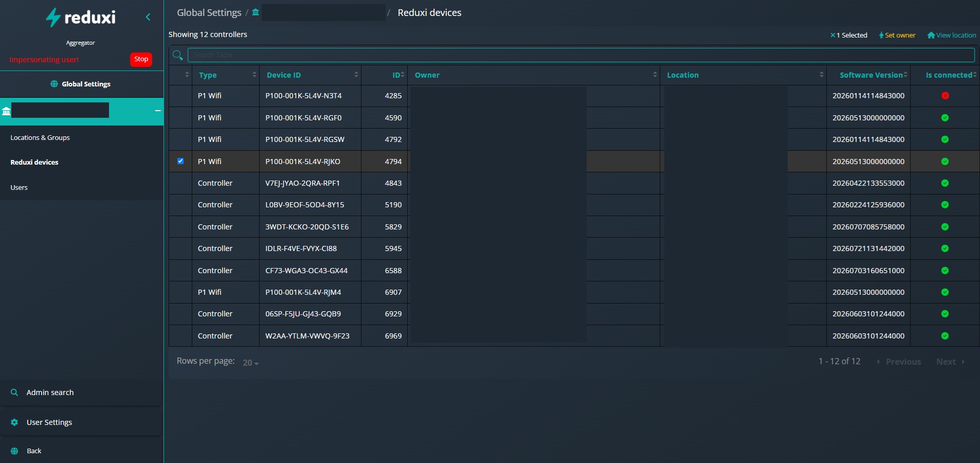The height and width of the screenshot is (463, 980).
Task: Click the green status dot for device 4794
Action: click(x=945, y=162)
